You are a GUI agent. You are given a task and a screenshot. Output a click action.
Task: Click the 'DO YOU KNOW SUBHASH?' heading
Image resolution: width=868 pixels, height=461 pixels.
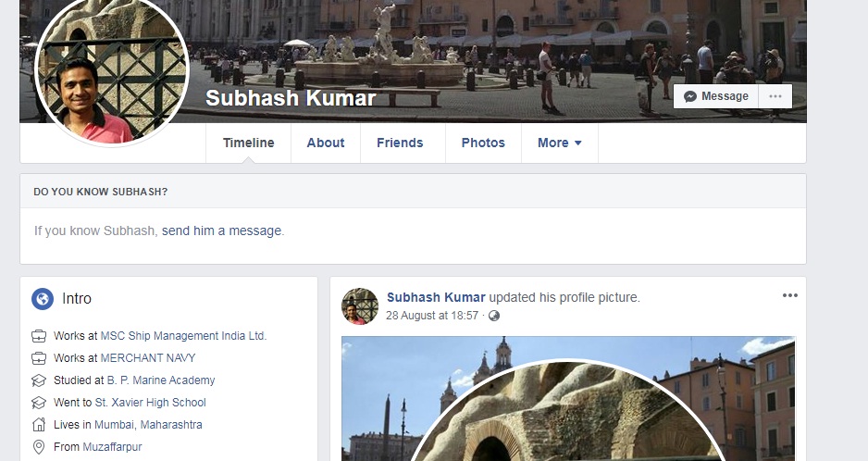tap(100, 192)
